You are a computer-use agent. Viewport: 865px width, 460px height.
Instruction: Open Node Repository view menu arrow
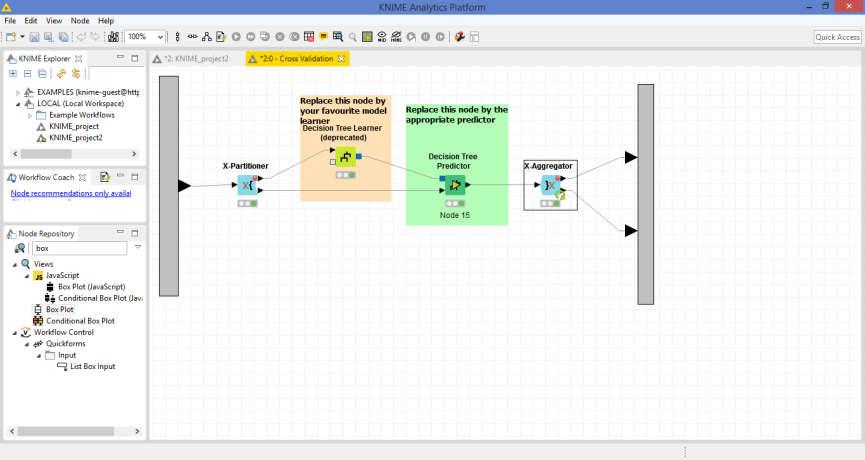pyautogui.click(x=138, y=247)
